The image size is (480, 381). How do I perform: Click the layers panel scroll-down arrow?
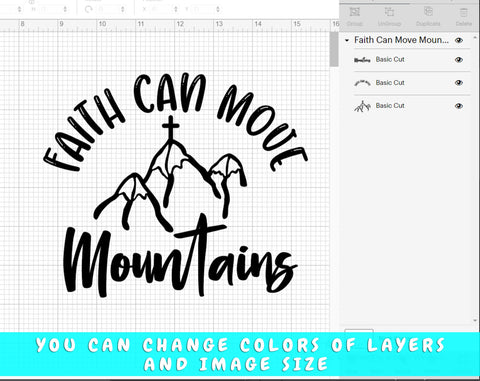(x=475, y=321)
